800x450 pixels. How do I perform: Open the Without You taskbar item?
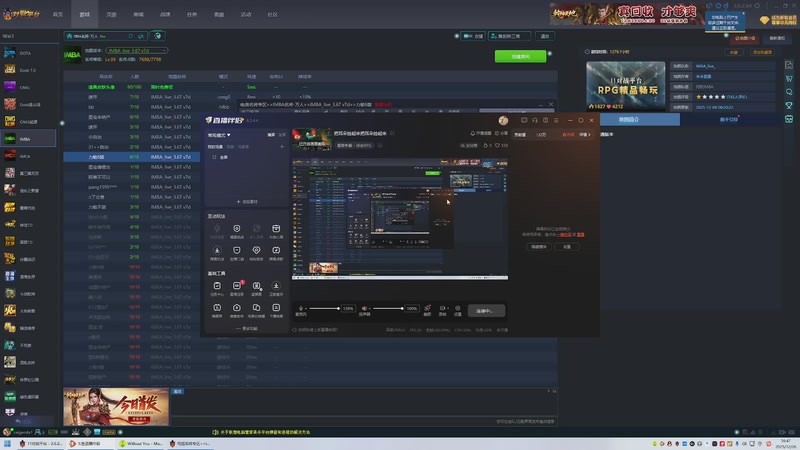click(x=141, y=443)
